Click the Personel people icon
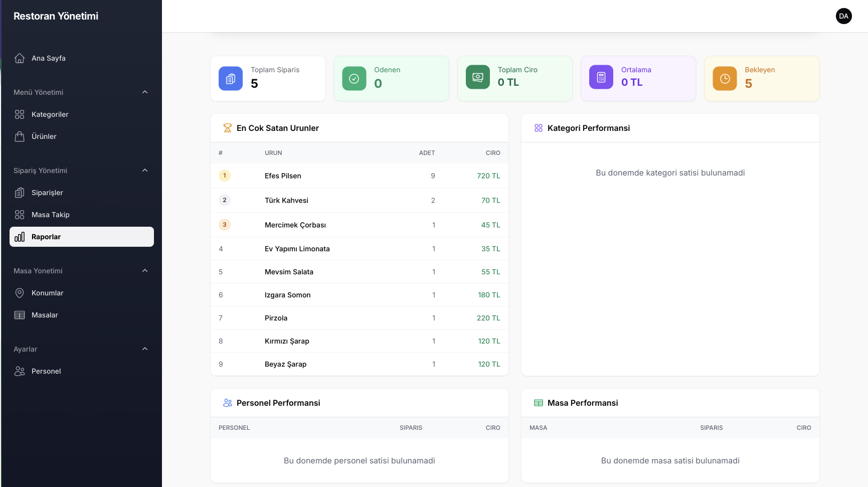This screenshot has height=487, width=868. click(x=20, y=371)
